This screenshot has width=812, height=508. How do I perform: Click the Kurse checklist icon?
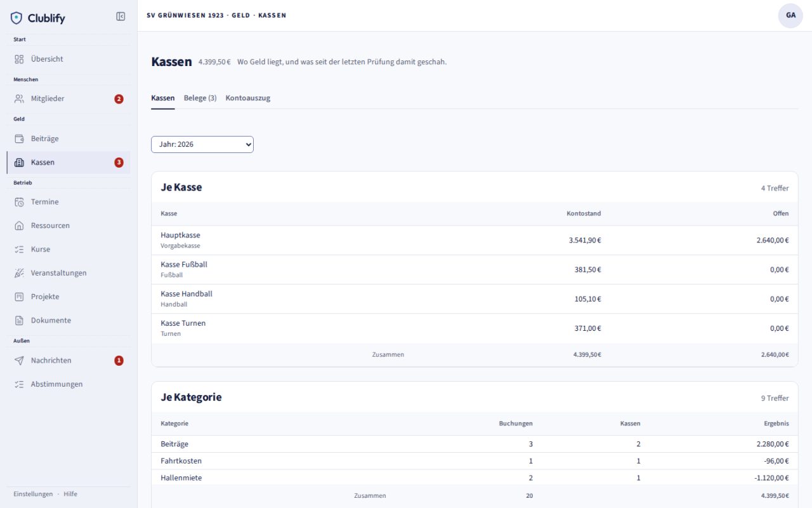[19, 250]
